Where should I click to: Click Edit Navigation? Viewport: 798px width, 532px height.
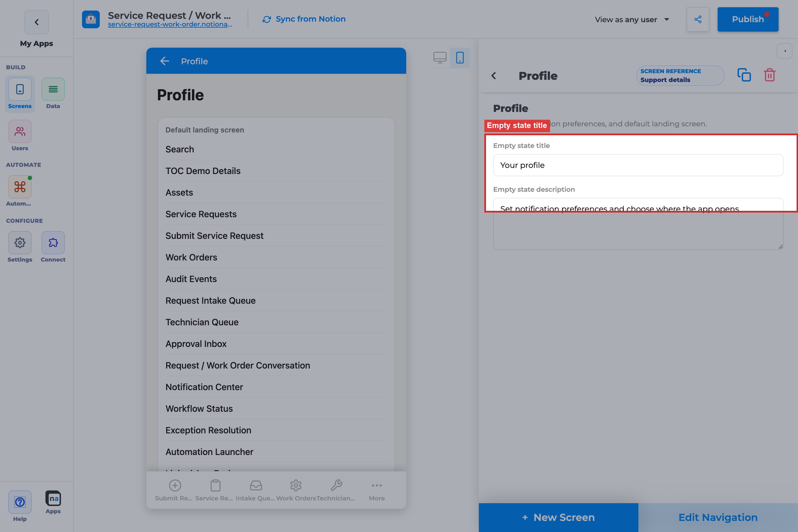pos(718,517)
